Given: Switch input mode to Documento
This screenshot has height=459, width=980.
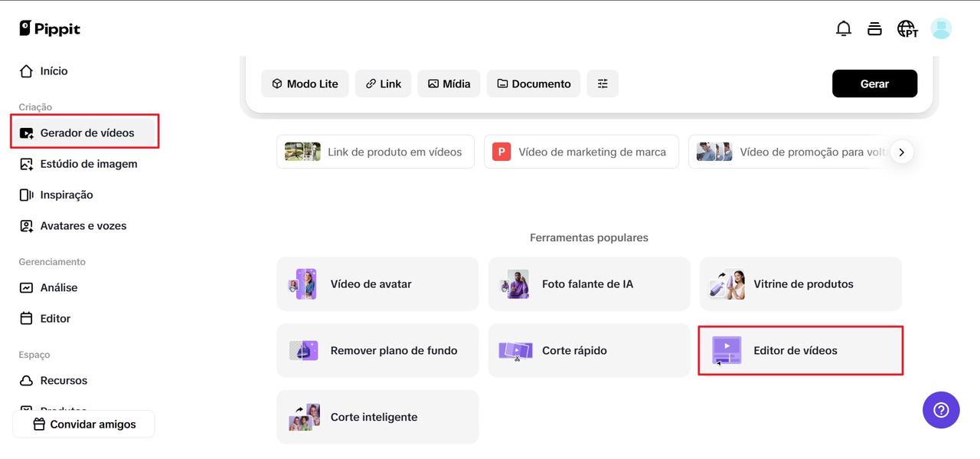Looking at the screenshot, I should (x=533, y=83).
